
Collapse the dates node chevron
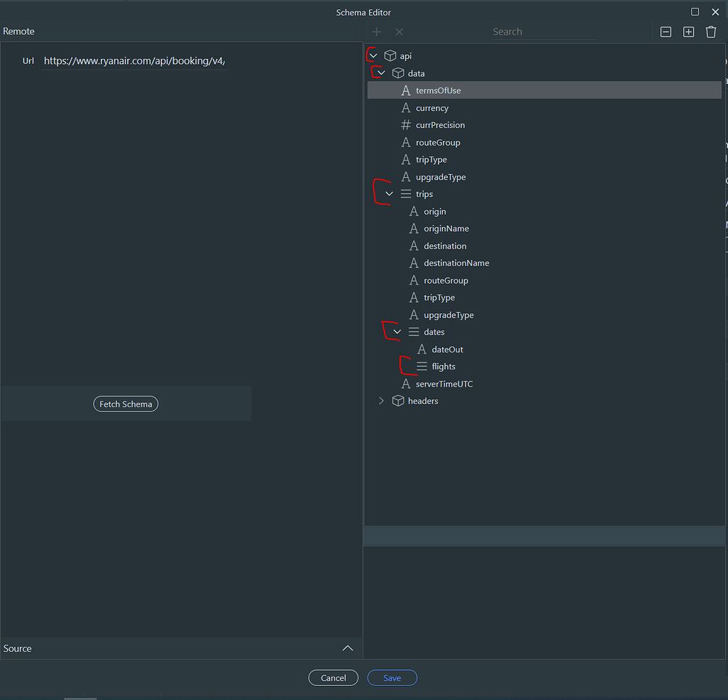point(397,331)
